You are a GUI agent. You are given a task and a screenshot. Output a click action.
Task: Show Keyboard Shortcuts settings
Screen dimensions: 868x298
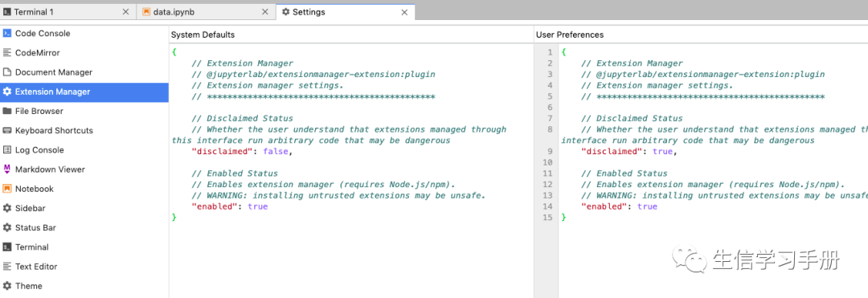[x=84, y=130]
